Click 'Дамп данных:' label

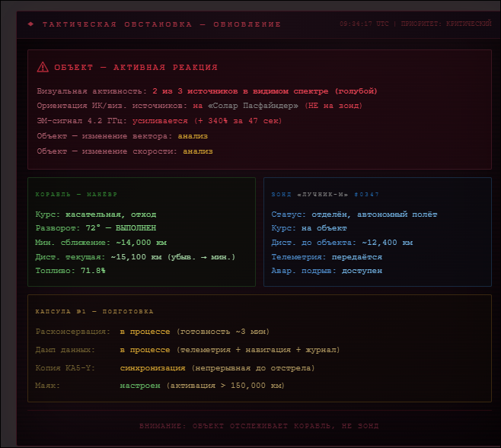pos(65,350)
